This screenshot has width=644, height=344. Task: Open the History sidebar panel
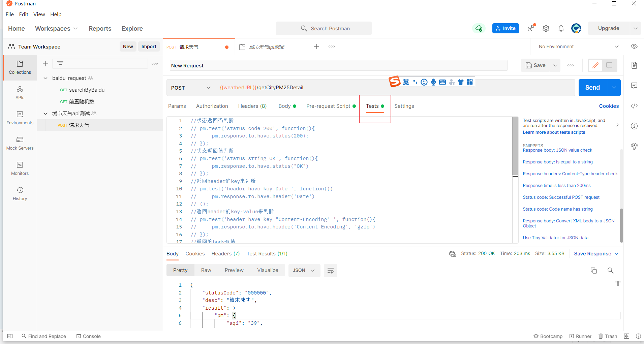click(x=20, y=194)
